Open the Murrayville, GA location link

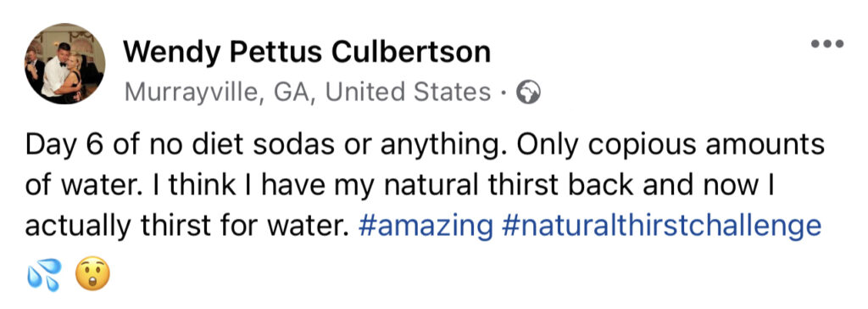click(217, 92)
